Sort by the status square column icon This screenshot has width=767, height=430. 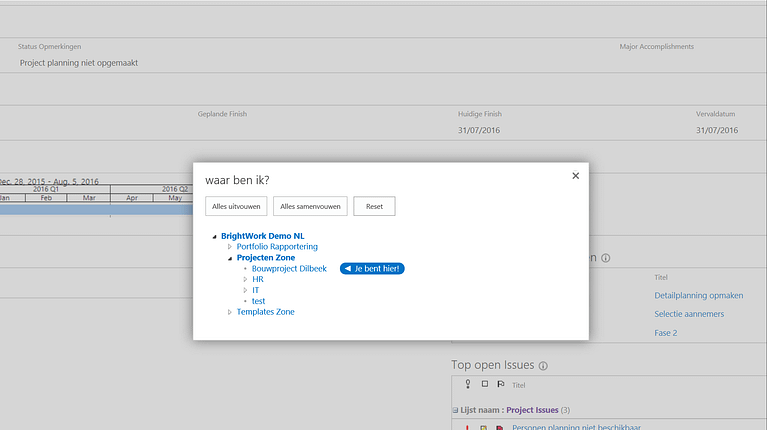485,384
